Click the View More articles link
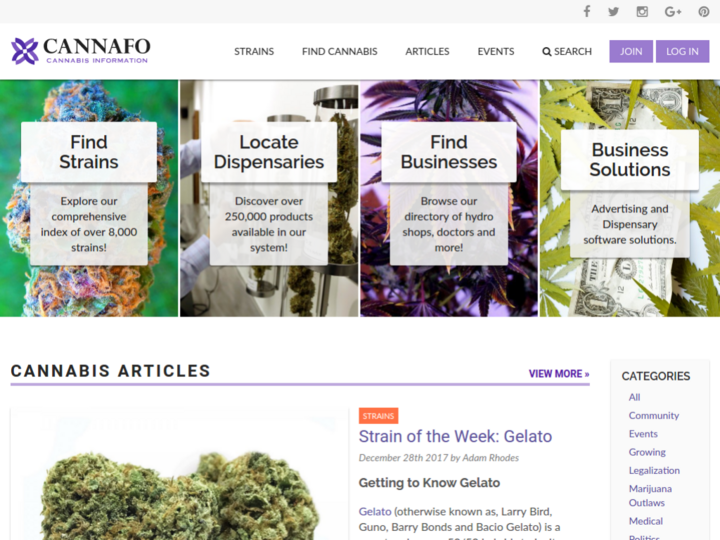The width and height of the screenshot is (720, 540). 559,374
